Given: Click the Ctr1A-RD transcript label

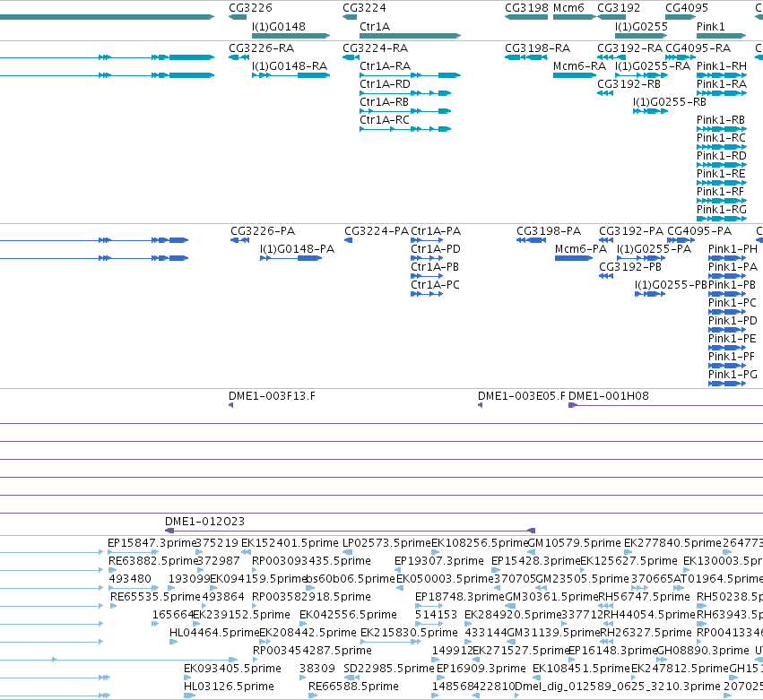Looking at the screenshot, I should pyautogui.click(x=385, y=84).
